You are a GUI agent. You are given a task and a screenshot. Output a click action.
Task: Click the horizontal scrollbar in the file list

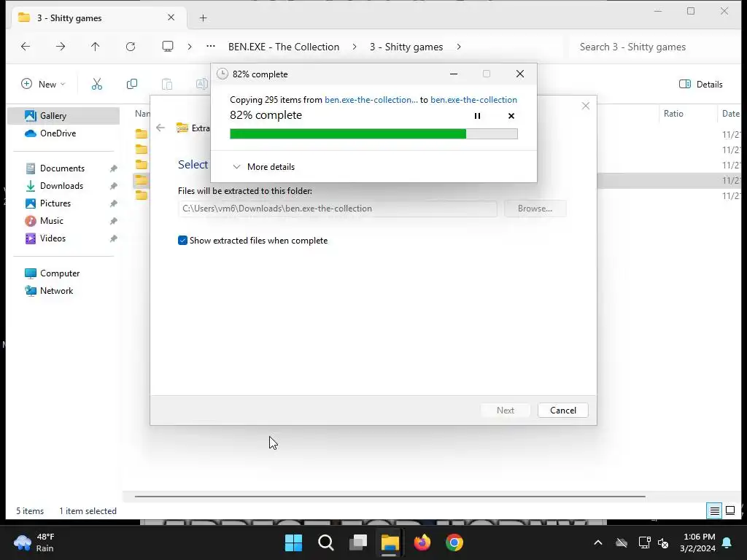point(390,496)
